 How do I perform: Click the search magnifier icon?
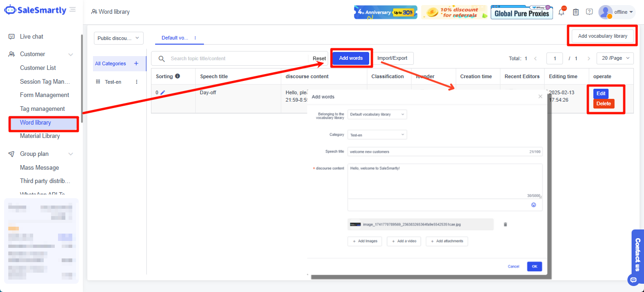pyautogui.click(x=162, y=59)
